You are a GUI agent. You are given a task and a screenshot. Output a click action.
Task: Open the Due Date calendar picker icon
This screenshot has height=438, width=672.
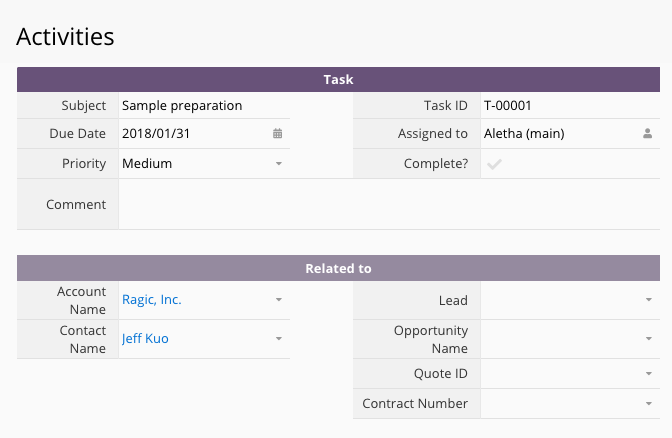tap(277, 133)
